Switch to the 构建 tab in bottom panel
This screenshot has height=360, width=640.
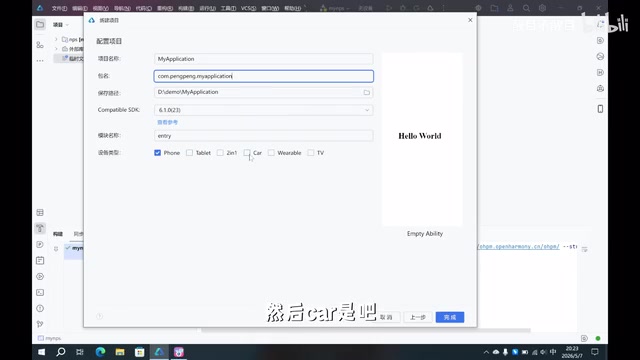click(58, 234)
